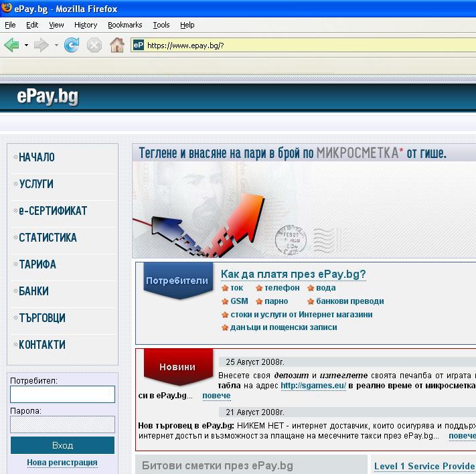Click the телефон payment link
Screen dimensions: 476x474
(282, 288)
